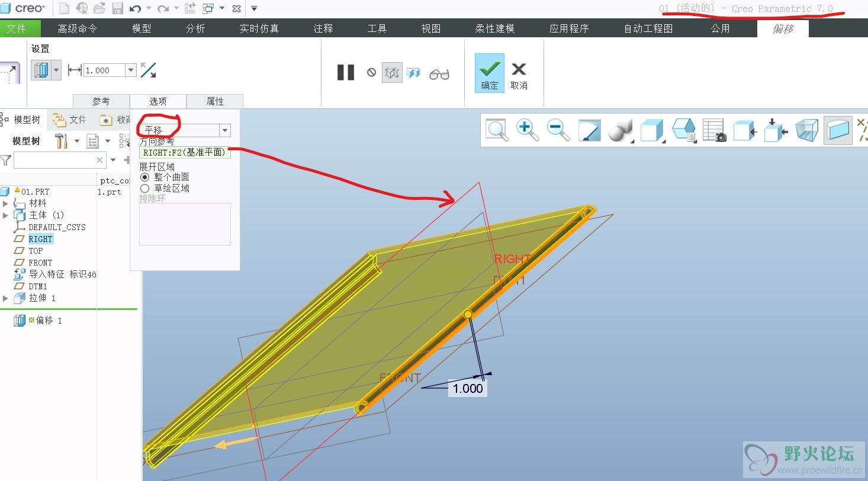Image resolution: width=868 pixels, height=481 pixels.
Task: Open tree settings dropdown arrow
Action: [76, 141]
